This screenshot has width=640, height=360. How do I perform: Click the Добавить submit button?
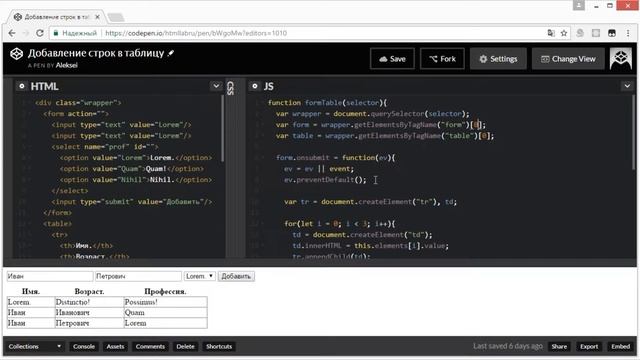pos(236,276)
